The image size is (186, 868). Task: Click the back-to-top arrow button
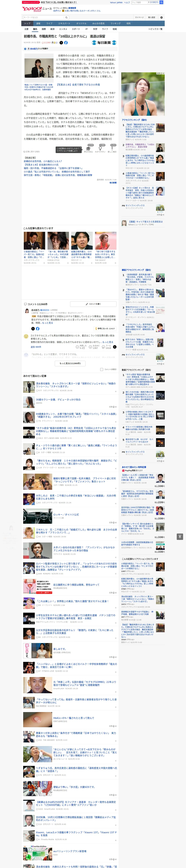coord(180,536)
